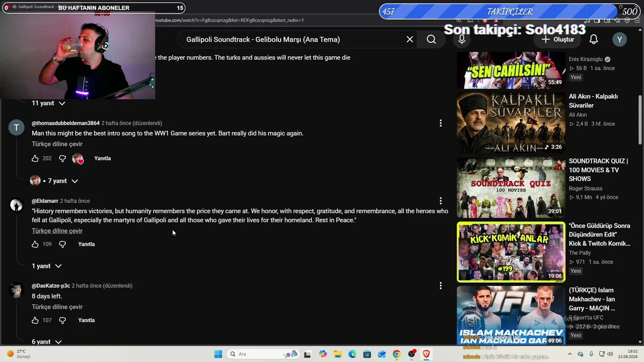Viewport: 644px width, 362px height.
Task: Expand the "11 yanıt" replies
Action: pyautogui.click(x=48, y=103)
